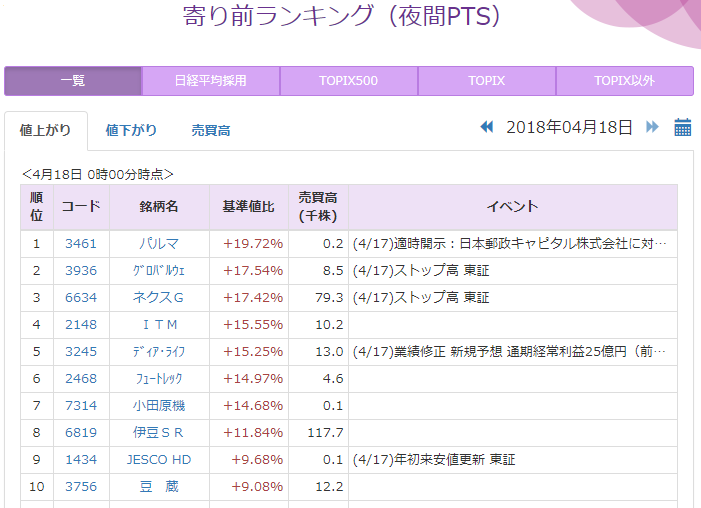Click the 寄り前ランキング page title
The width and height of the screenshot is (701, 508).
[x=341, y=17]
